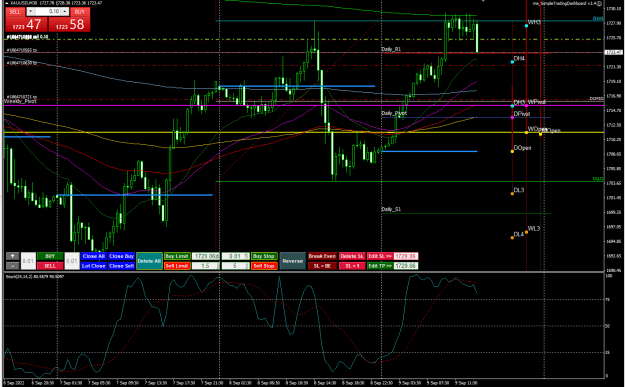
Task: Click the 1.5 value field beside Sell Limit
Action: [206, 266]
